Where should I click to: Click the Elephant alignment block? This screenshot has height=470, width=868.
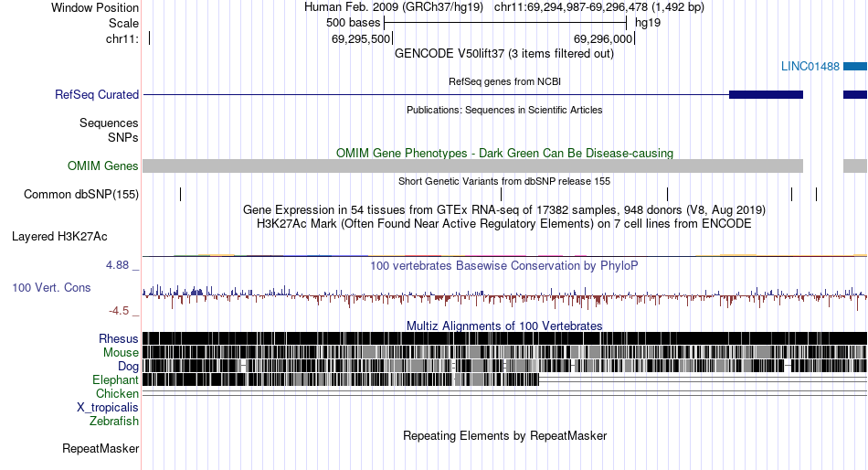coord(341,379)
